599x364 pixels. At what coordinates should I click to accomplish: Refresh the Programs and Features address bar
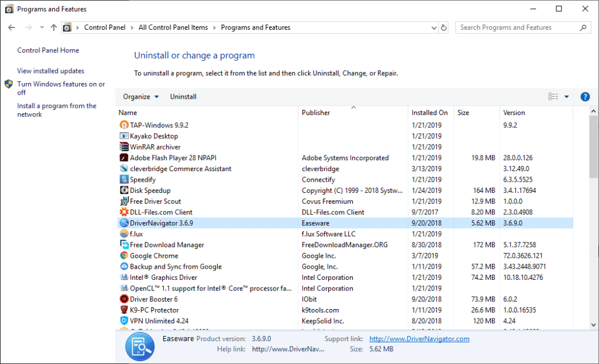pos(443,27)
